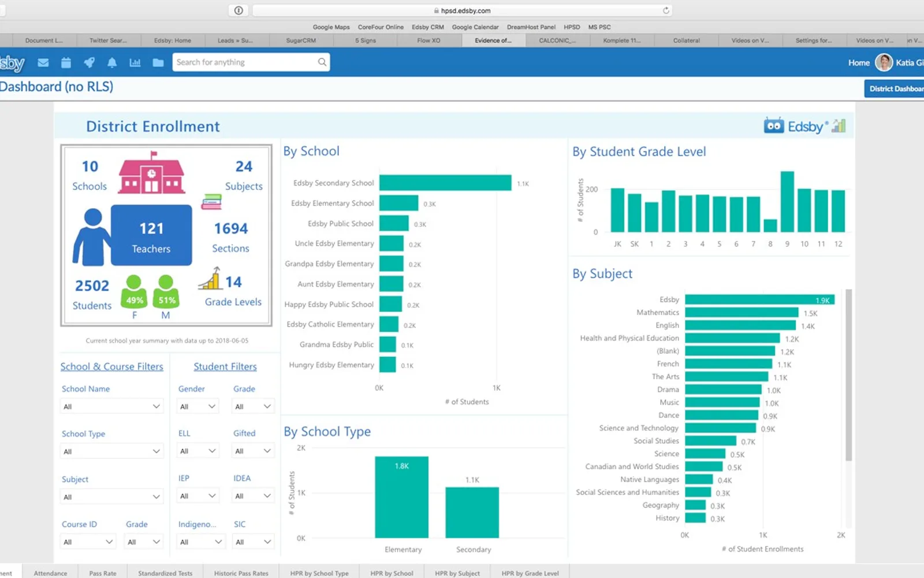The width and height of the screenshot is (924, 578).
Task: Open the Edsby mail envelope icon
Action: [43, 62]
